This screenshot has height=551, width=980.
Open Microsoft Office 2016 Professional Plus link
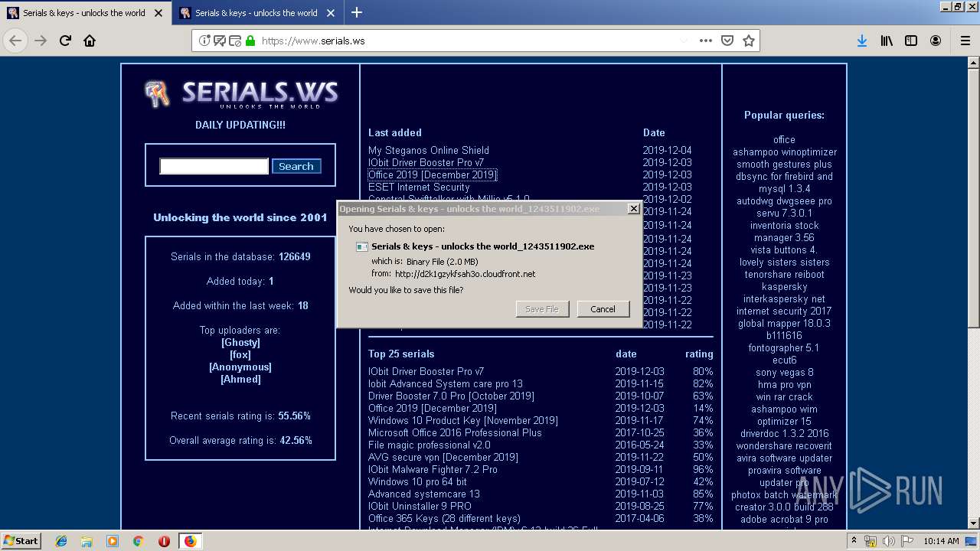[455, 432]
